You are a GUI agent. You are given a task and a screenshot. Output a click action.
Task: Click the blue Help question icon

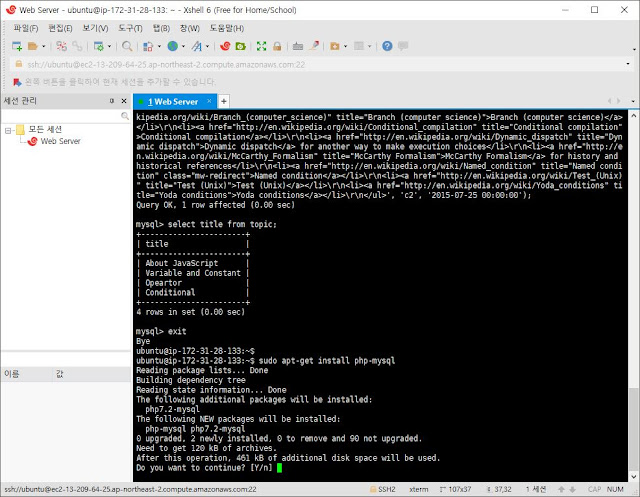[x=387, y=46]
